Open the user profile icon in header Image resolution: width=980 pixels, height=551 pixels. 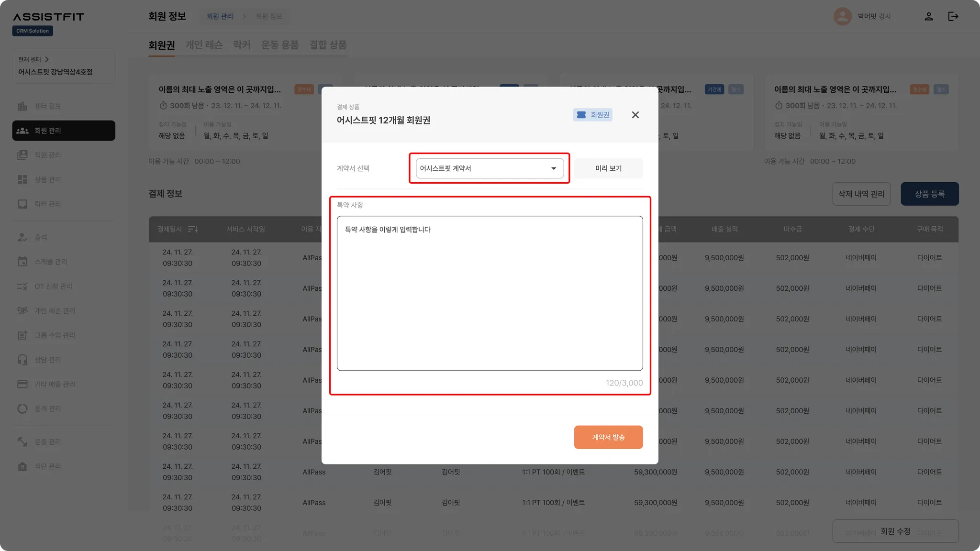(x=929, y=16)
